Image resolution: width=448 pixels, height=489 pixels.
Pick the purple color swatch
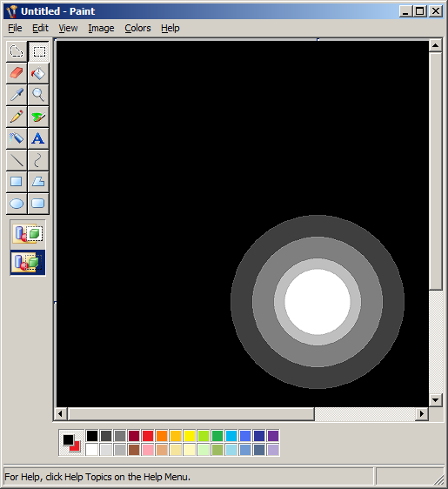[x=273, y=436]
